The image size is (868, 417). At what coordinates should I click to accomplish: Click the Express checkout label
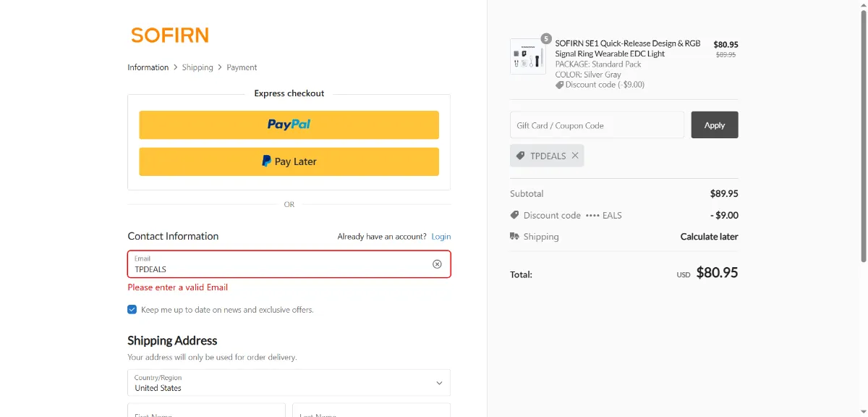point(289,93)
